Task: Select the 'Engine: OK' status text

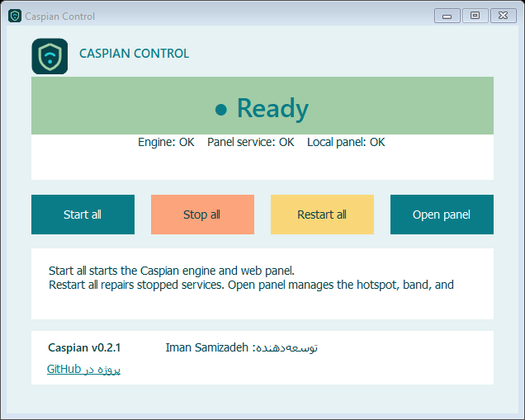Action: (x=166, y=142)
